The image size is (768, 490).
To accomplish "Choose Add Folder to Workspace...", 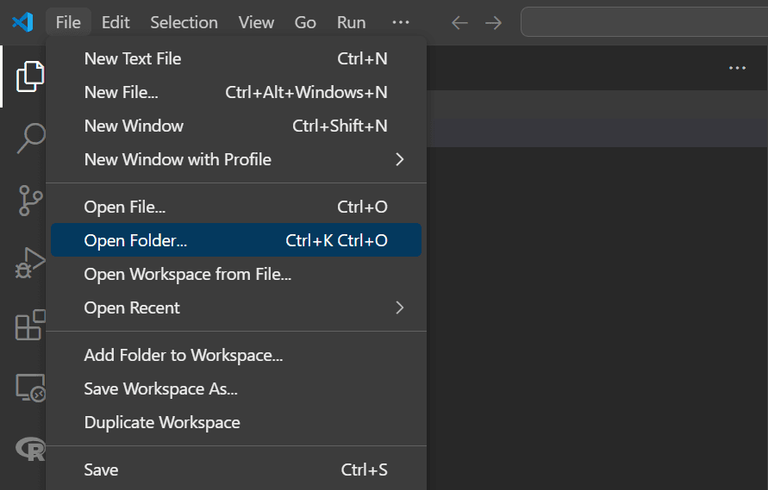I will 236,355.
